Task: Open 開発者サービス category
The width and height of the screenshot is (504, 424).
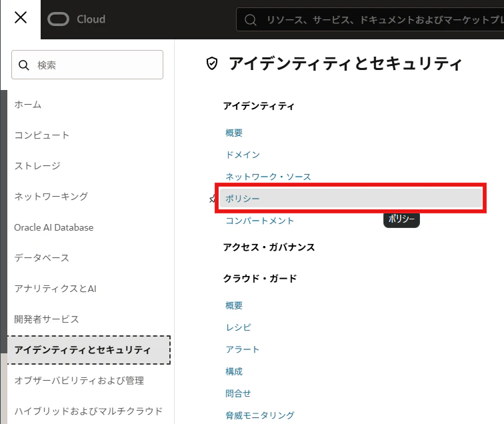Action: (47, 319)
